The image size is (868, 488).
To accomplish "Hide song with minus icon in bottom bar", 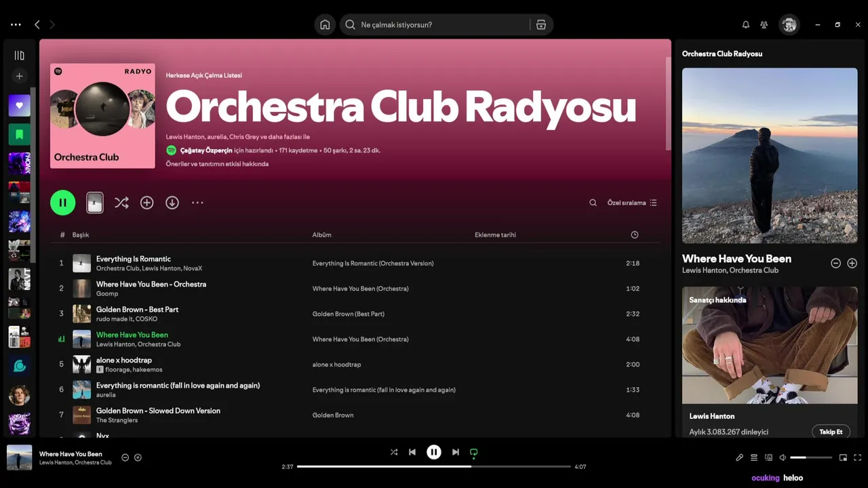I will point(125,457).
